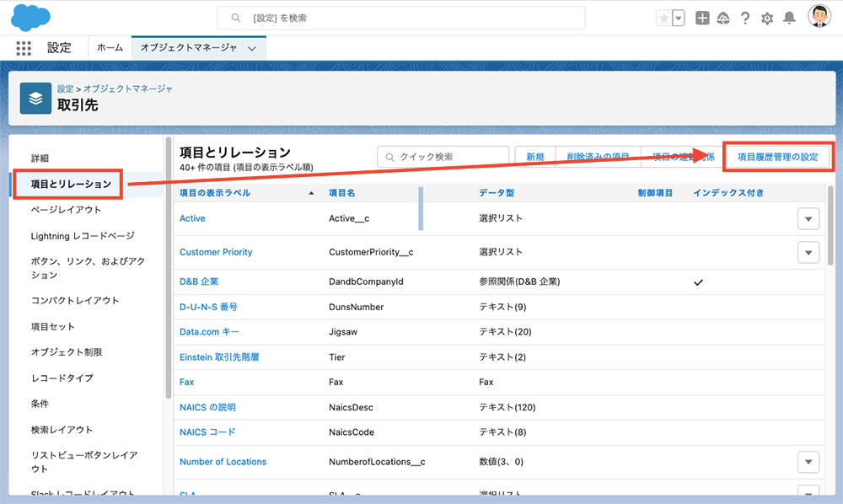
Task: Sort by 項目名 column header
Action: tap(342, 193)
